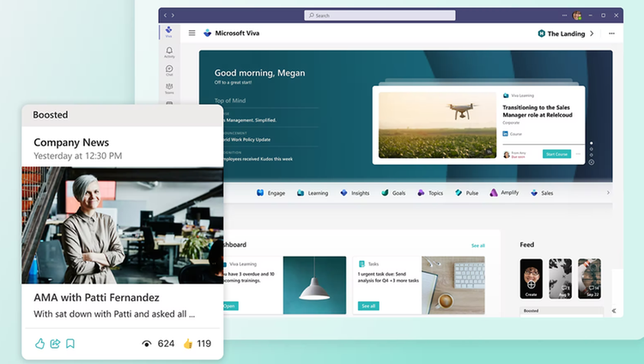Show more apps with the right chevron
The image size is (644, 364).
pos(608,192)
